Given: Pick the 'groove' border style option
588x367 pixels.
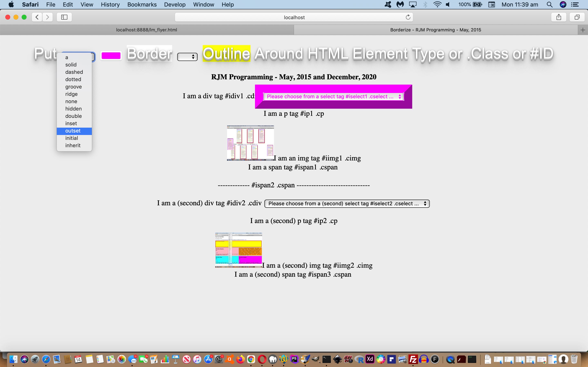Looking at the screenshot, I should pos(73,87).
